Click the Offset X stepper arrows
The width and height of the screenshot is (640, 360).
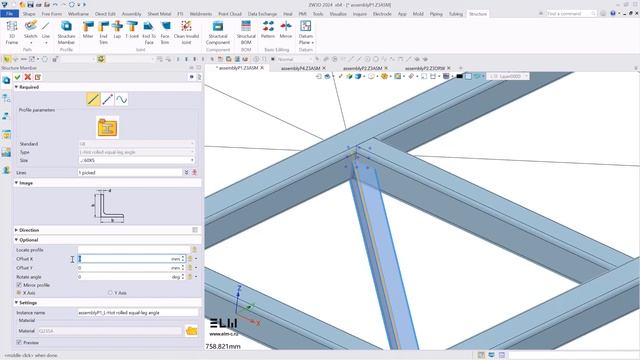(x=183, y=259)
